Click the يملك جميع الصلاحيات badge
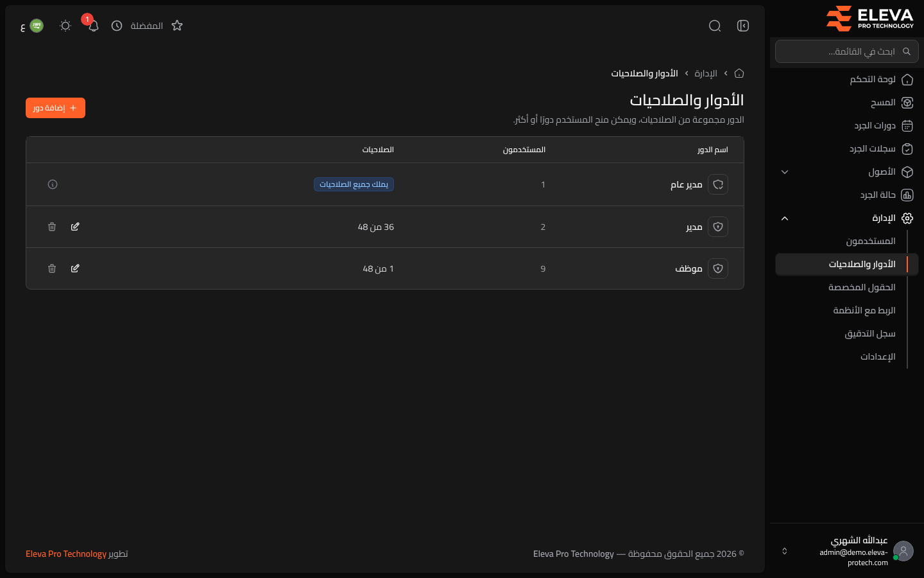Screen dimensions: 924x578 (354, 184)
